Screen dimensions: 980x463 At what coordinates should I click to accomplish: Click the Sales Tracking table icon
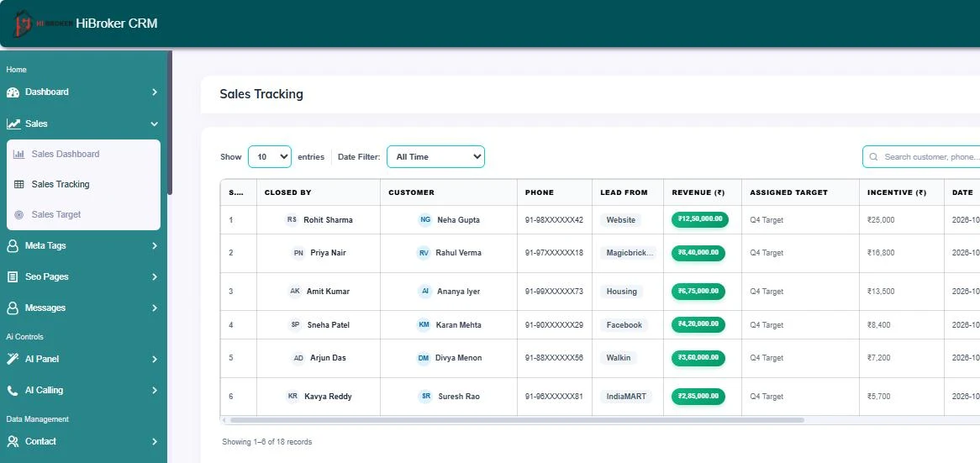coord(19,184)
